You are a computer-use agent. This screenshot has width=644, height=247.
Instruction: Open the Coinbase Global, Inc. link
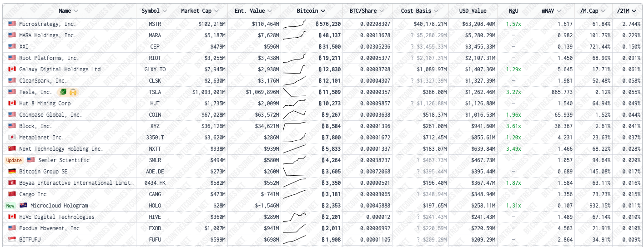(50, 115)
